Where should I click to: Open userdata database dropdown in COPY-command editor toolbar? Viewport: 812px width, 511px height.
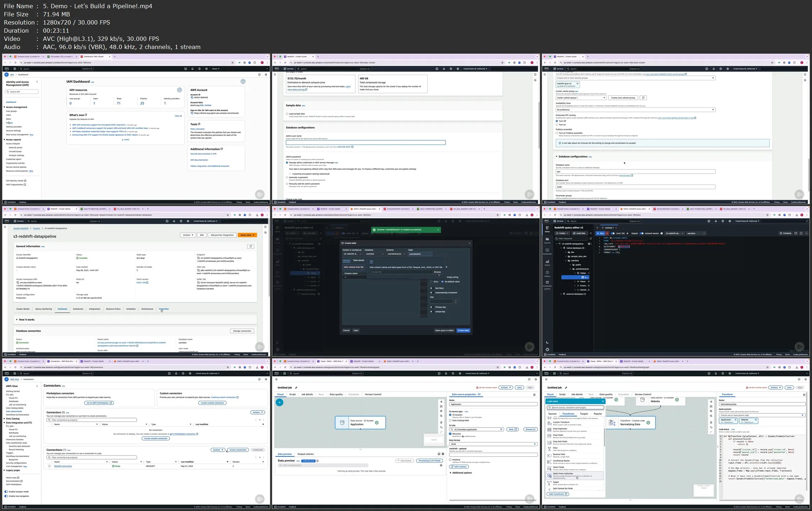tap(696, 233)
